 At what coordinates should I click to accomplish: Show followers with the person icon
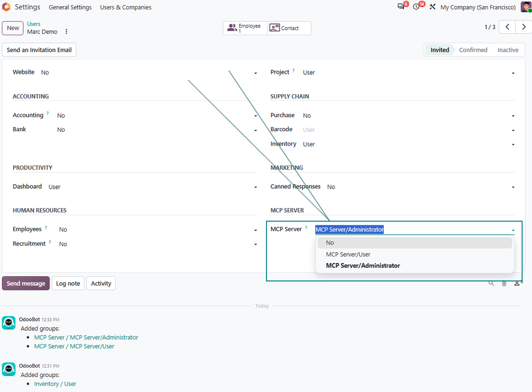tap(517, 283)
